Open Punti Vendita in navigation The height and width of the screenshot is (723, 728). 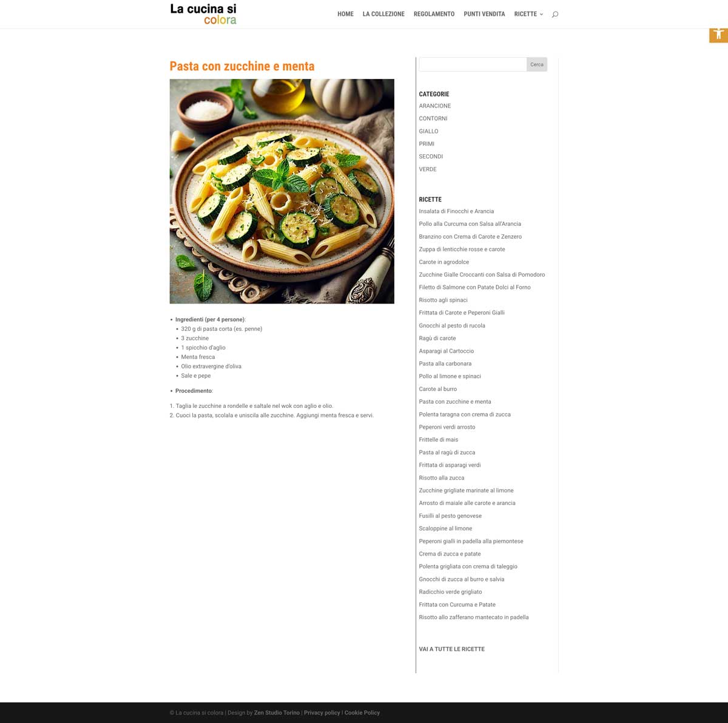pyautogui.click(x=484, y=14)
